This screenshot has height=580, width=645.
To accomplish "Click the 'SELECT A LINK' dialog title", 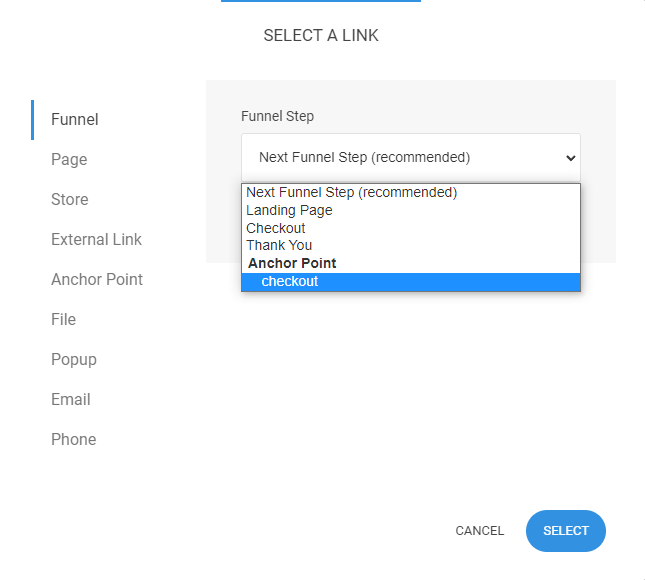I will [x=321, y=36].
